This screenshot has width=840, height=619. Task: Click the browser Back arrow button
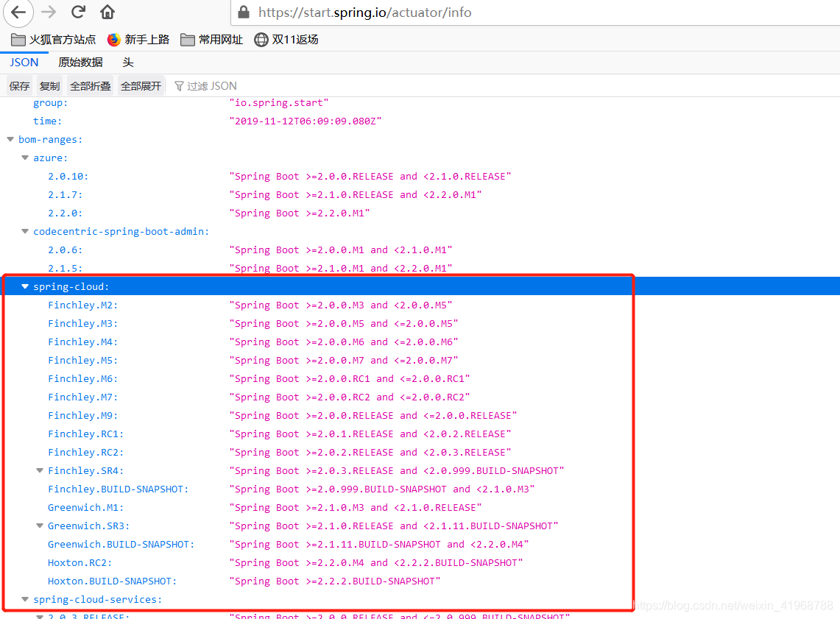coord(18,12)
